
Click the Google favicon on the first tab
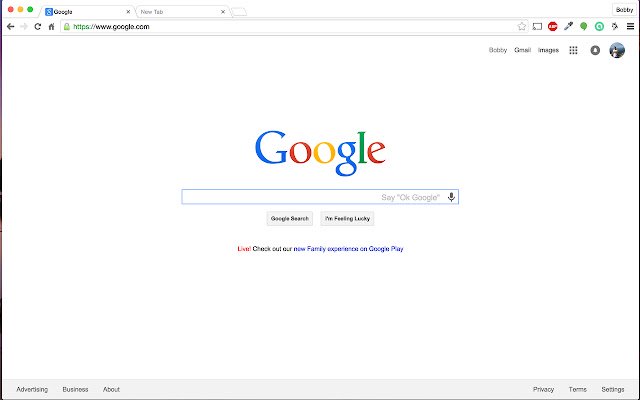(x=49, y=12)
